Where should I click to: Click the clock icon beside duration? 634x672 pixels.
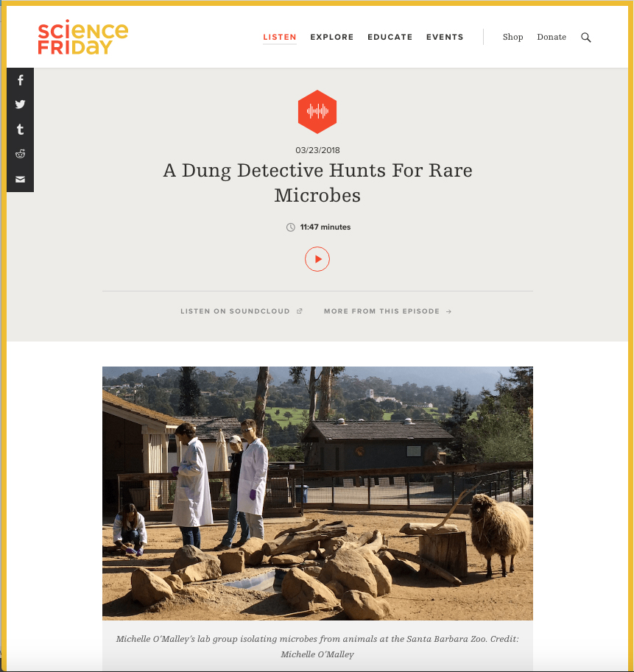291,227
